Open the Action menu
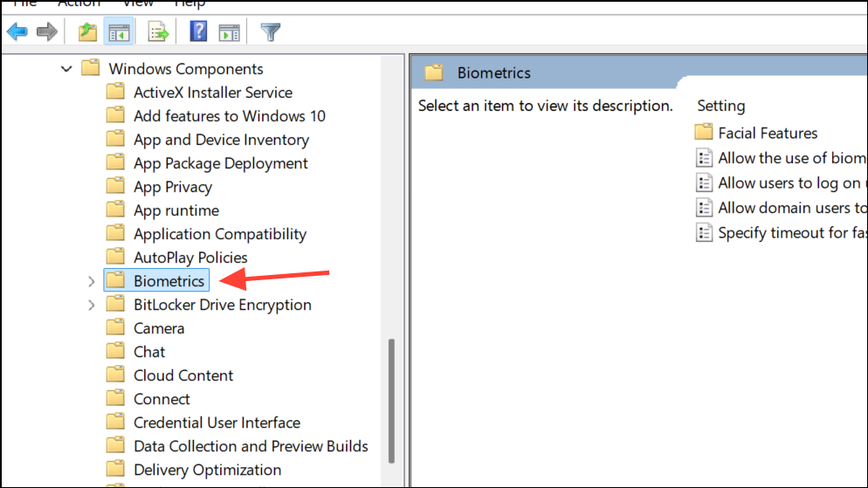868x488 pixels. 79,3
